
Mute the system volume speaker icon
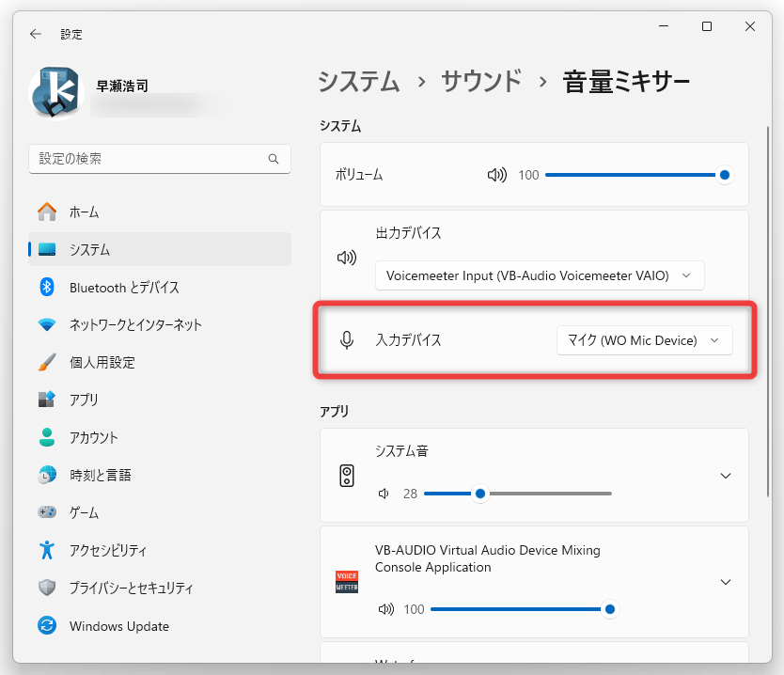(x=497, y=175)
